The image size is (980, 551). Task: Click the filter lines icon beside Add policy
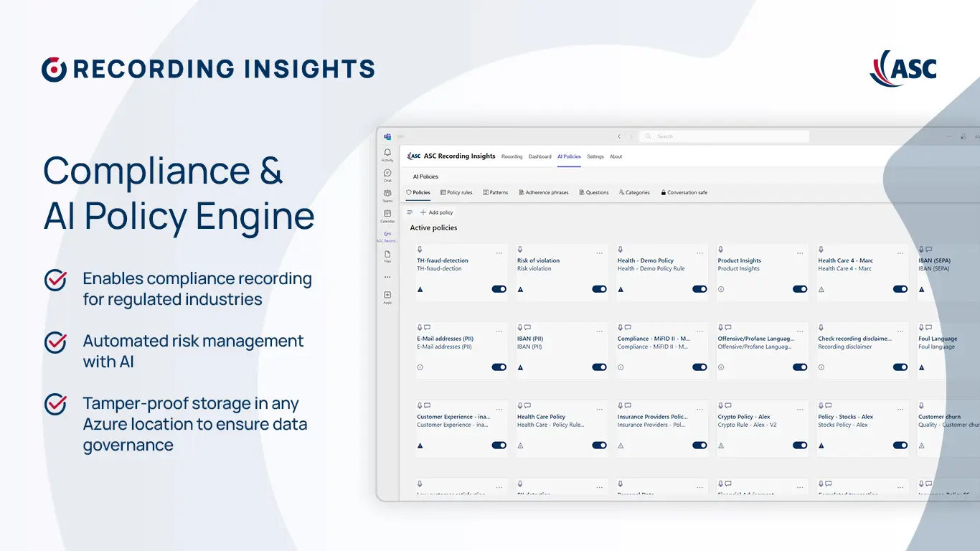pos(410,212)
